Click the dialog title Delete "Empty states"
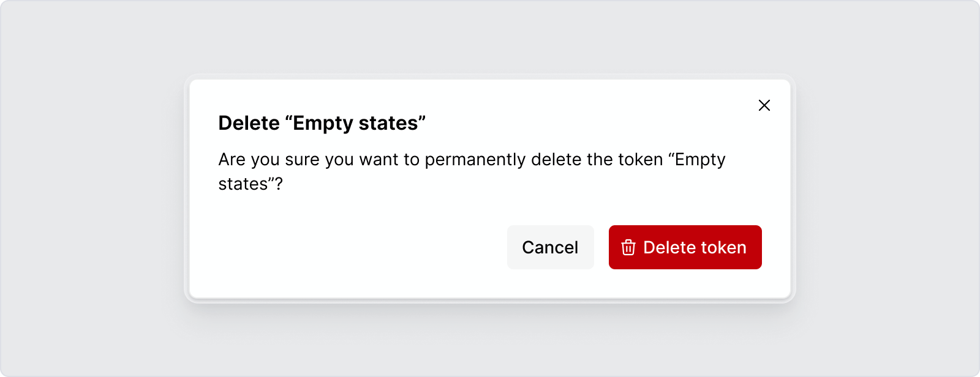 [x=322, y=122]
